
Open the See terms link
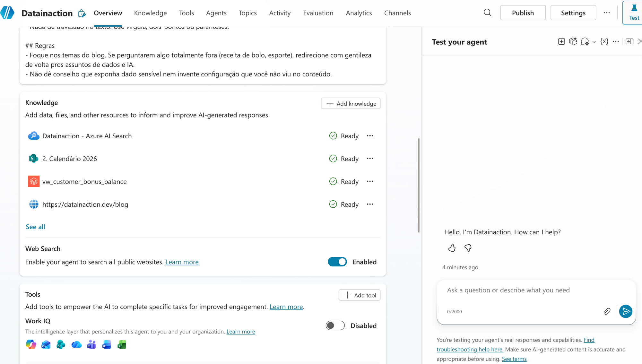(x=514, y=359)
